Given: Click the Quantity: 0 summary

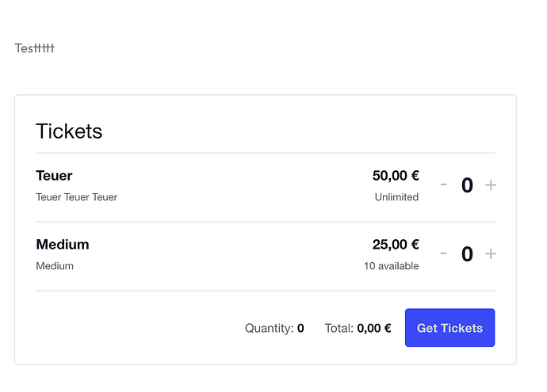Looking at the screenshot, I should (x=274, y=328).
